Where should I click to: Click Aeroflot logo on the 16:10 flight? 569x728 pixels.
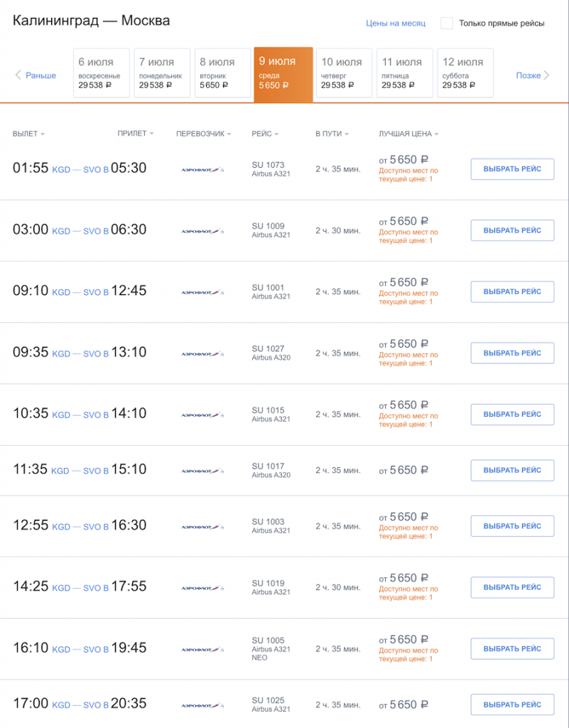[202, 650]
